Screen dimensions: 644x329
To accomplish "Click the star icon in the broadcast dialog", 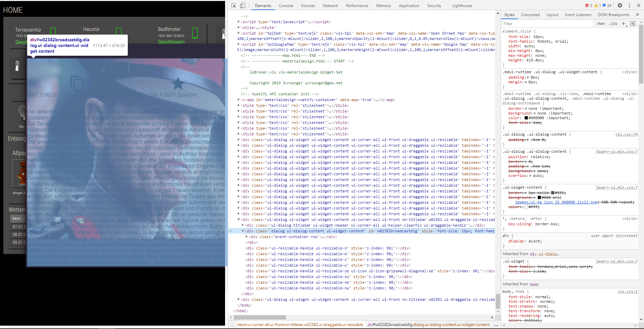I will (x=178, y=83).
